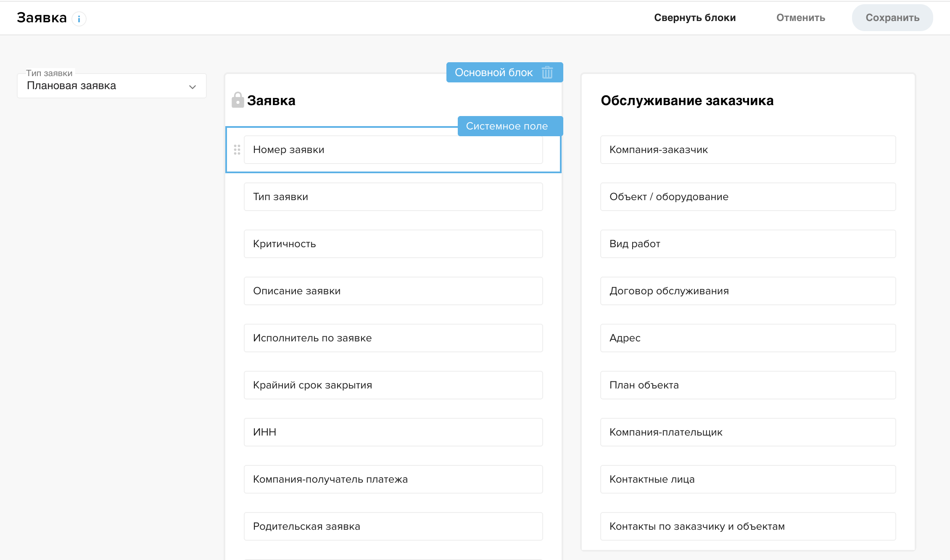Click the chevron arrow in Плановая заявка selector
The image size is (950, 560).
point(193,87)
